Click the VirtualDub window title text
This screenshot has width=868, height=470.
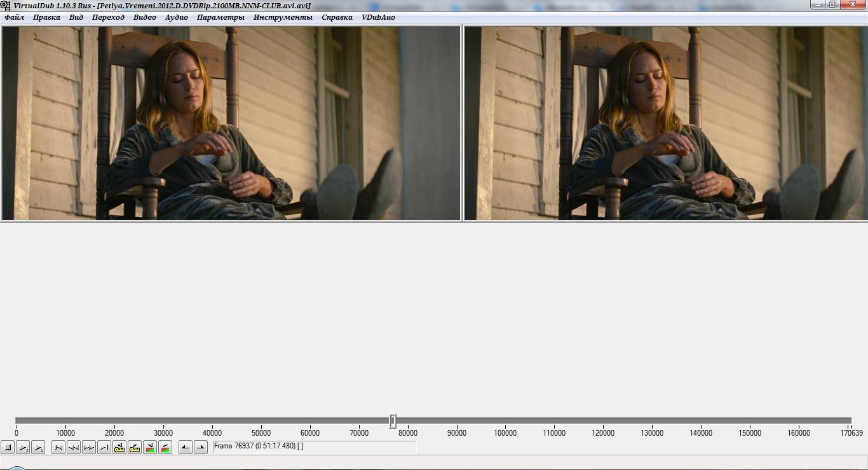pos(162,5)
